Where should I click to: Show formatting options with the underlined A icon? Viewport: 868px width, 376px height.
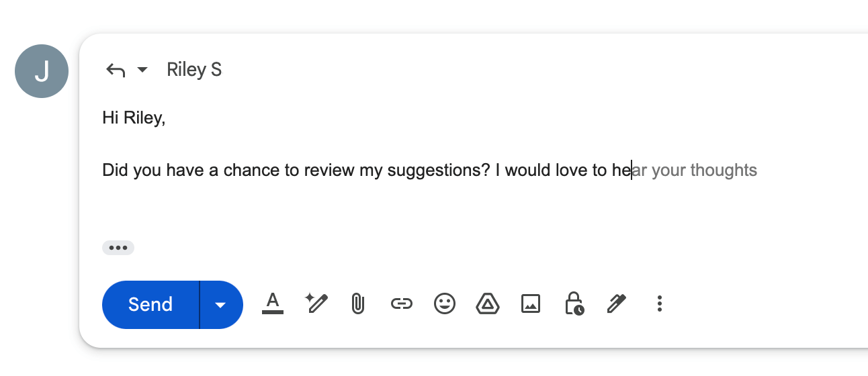(272, 303)
